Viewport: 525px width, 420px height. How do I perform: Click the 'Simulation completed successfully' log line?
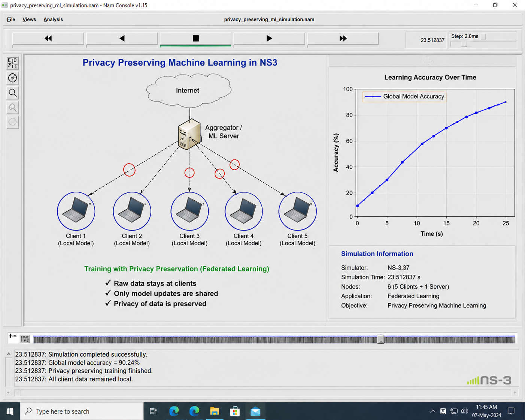click(81, 354)
